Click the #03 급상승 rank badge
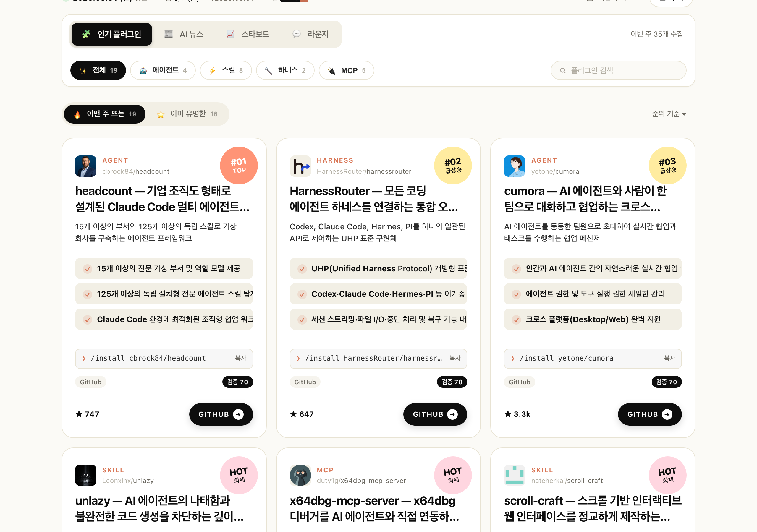This screenshot has width=757, height=532. click(x=668, y=166)
